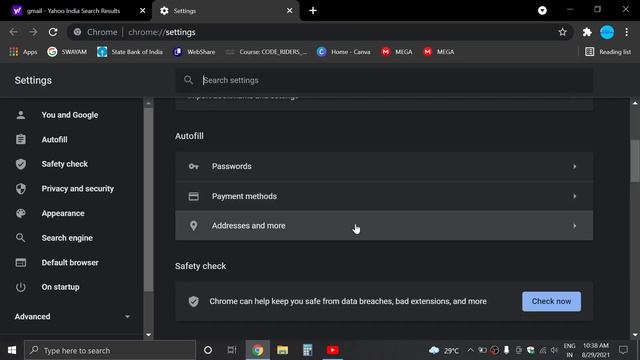Open the WebShare bookmark
640x360 pixels.
[194, 52]
